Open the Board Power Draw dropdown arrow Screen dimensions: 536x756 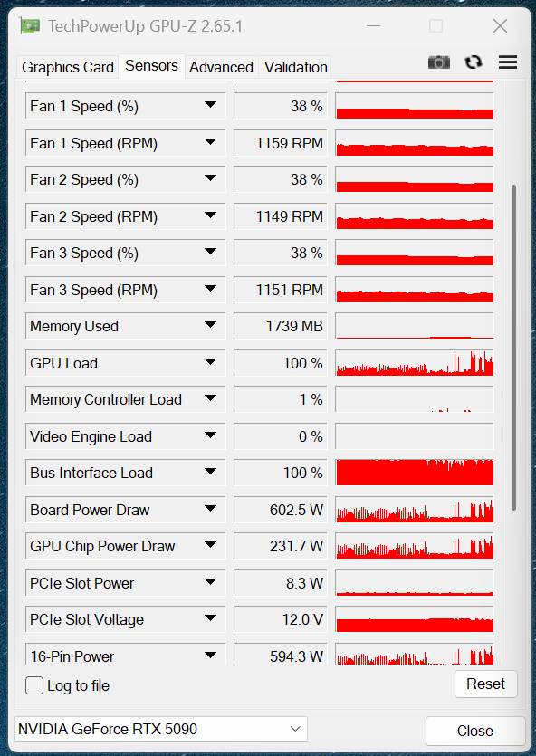pos(210,509)
